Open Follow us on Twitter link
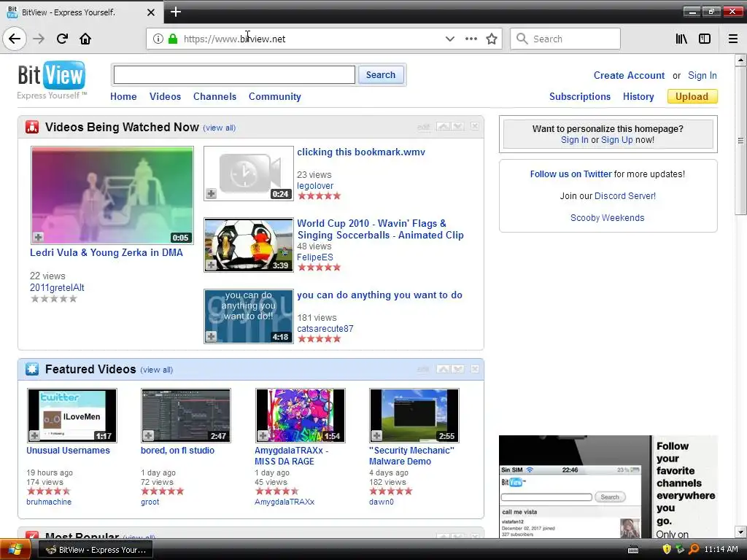The width and height of the screenshot is (747, 560). (570, 174)
